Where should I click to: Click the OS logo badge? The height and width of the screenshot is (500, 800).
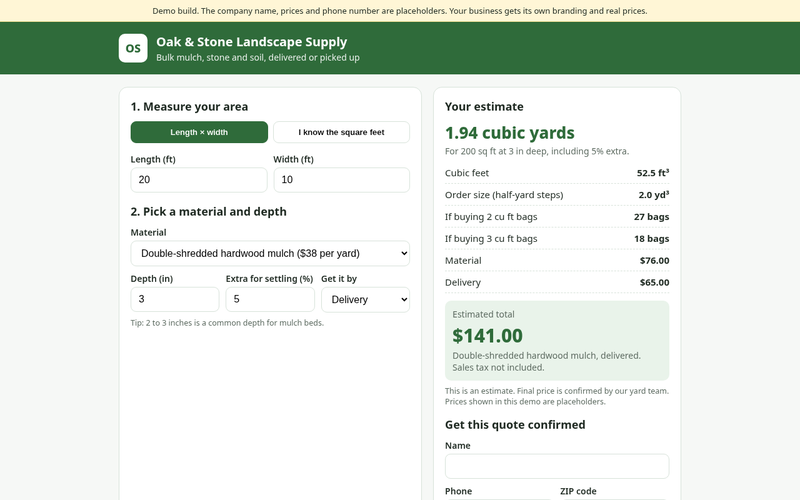[x=133, y=48]
